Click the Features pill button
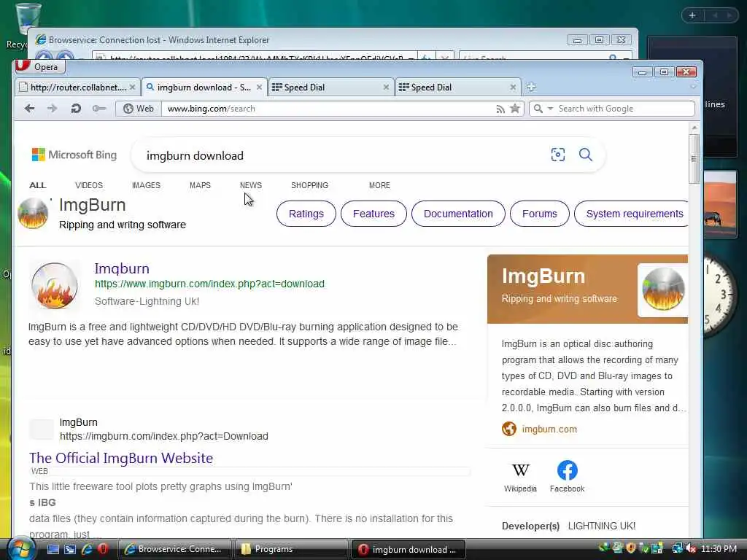This screenshot has height=560, width=747. [x=373, y=214]
